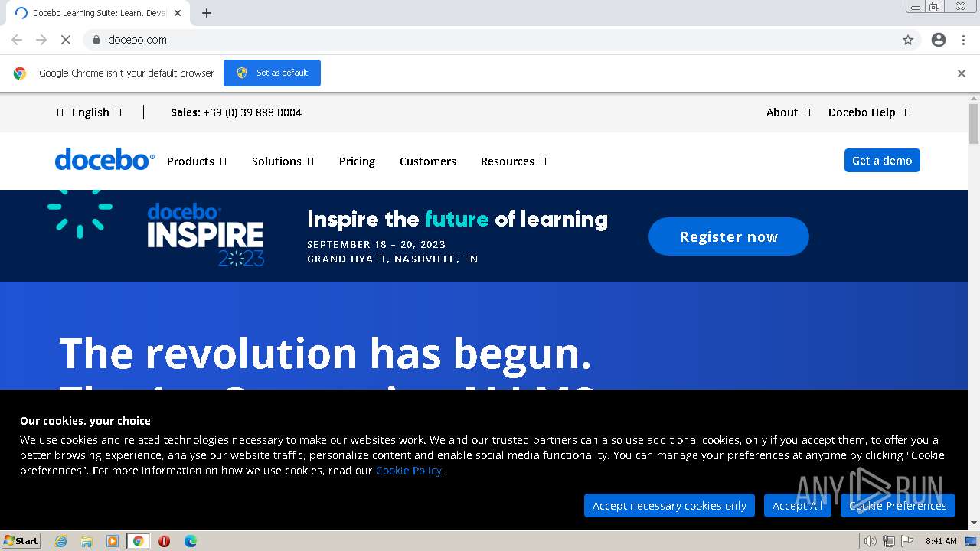Image resolution: width=980 pixels, height=551 pixels.
Task: Close the Docebo Learning Suite tab
Action: (x=178, y=13)
